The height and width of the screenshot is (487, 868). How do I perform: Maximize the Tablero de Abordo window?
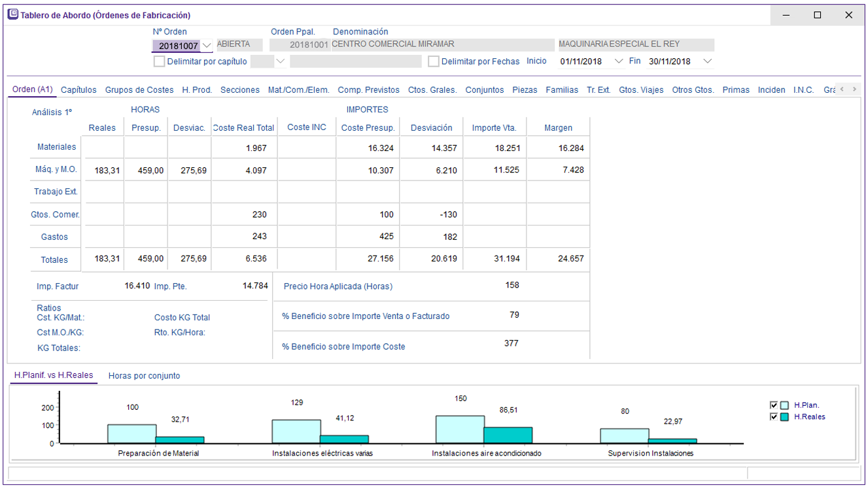click(817, 15)
